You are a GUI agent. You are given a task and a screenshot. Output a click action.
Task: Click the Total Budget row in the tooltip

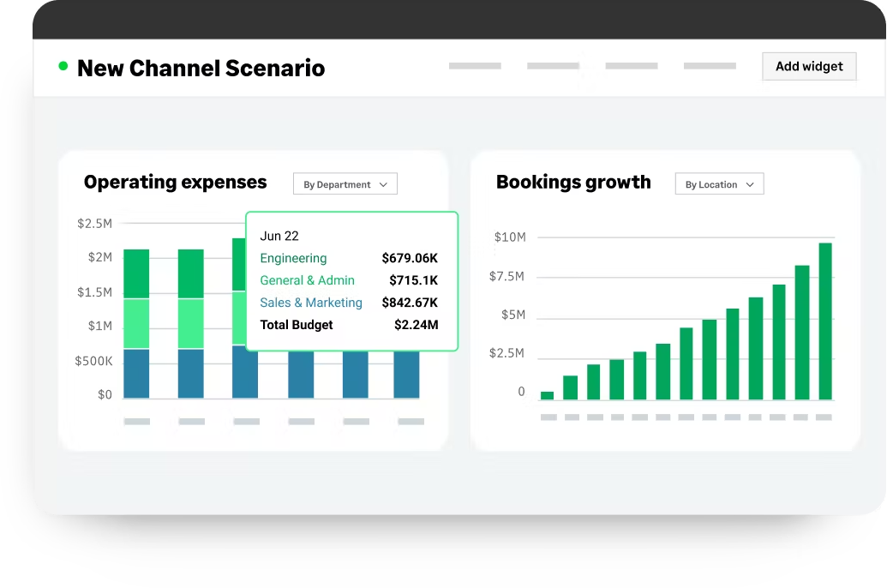(297, 325)
